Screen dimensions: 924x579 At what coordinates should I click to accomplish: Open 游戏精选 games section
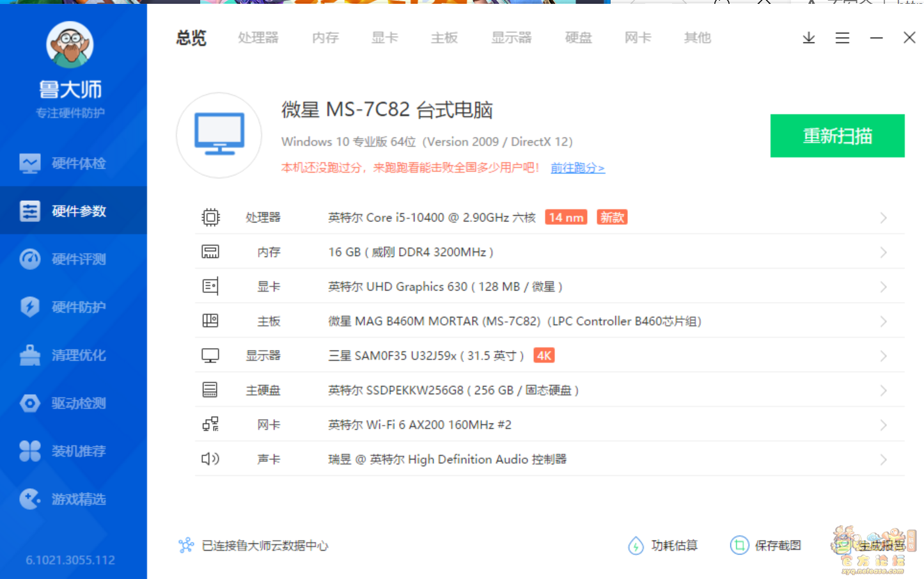[74, 498]
